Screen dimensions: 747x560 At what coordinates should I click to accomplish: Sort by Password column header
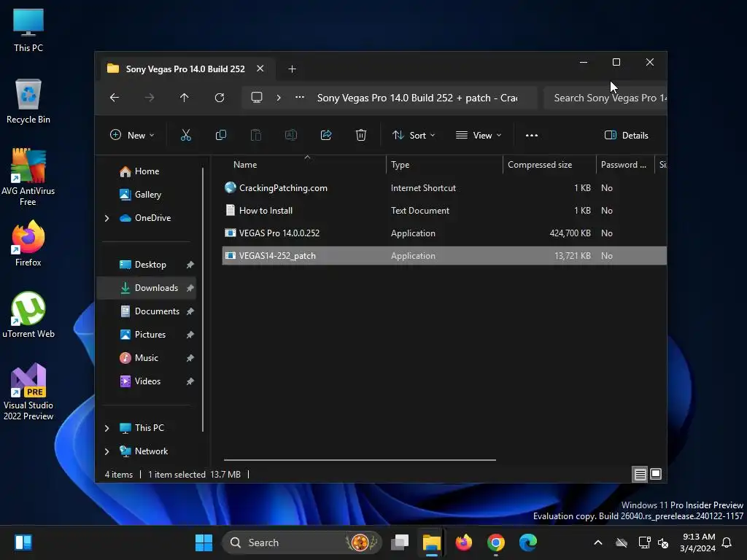click(x=625, y=165)
